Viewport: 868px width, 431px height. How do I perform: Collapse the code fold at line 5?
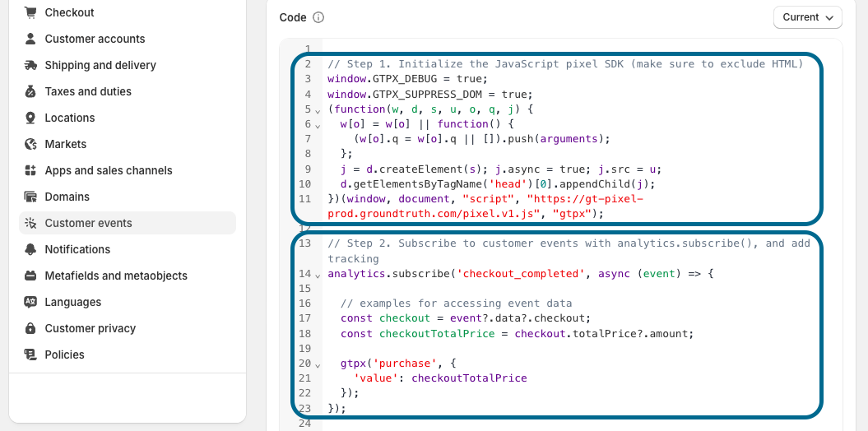(318, 109)
